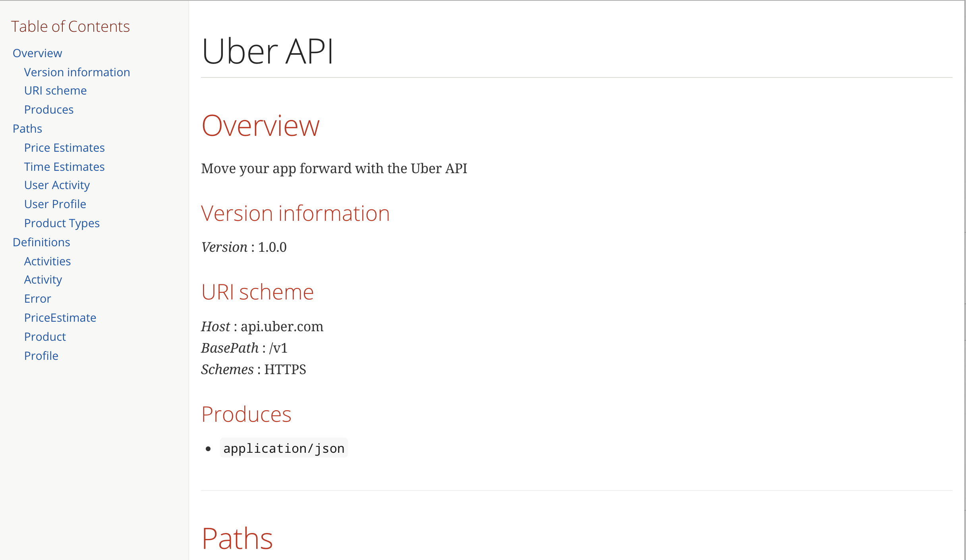Open the Paths section link
This screenshot has width=966, height=560.
pyautogui.click(x=27, y=128)
